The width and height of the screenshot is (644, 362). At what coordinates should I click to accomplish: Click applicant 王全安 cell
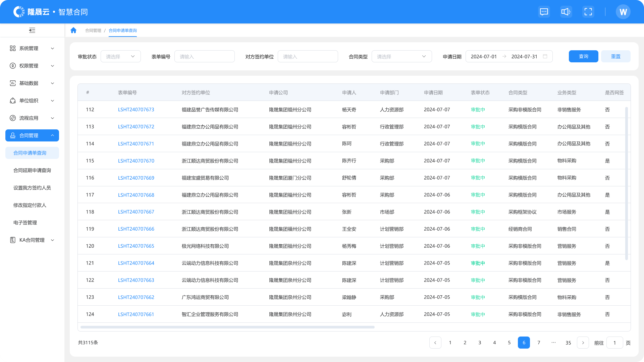349,229
